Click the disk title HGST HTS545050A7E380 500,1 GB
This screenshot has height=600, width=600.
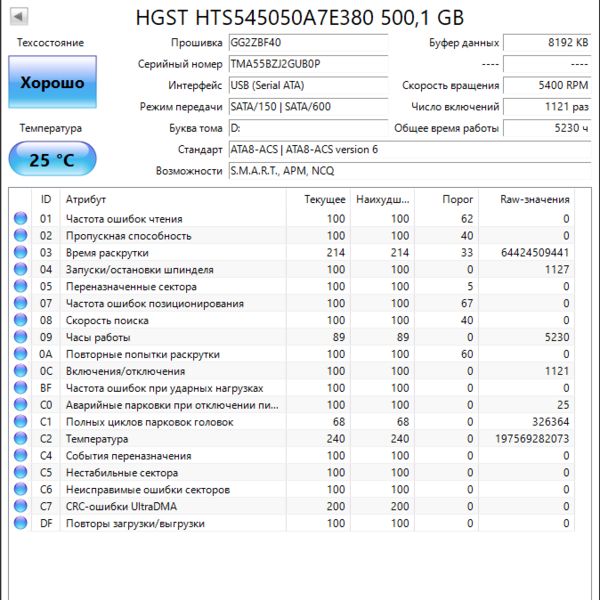coord(300,18)
